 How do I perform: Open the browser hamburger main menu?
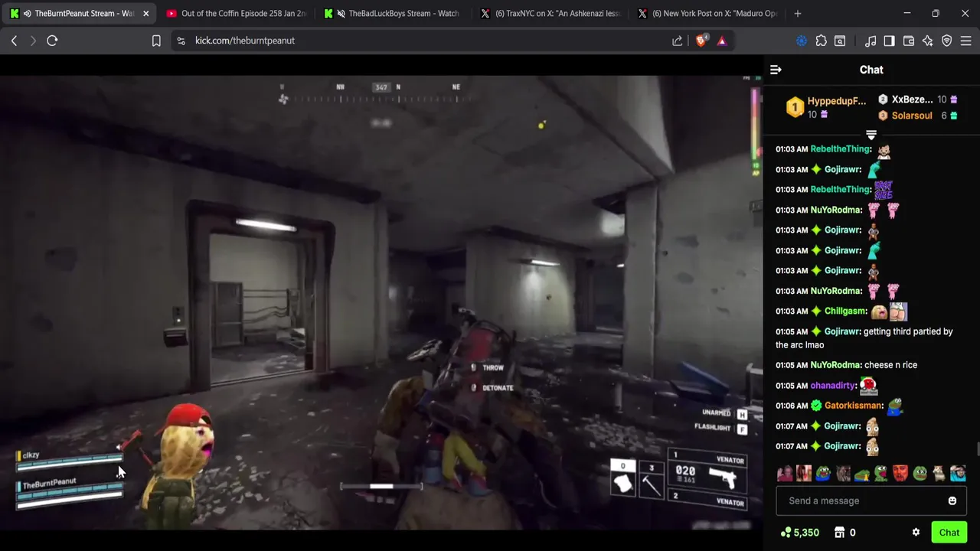966,41
